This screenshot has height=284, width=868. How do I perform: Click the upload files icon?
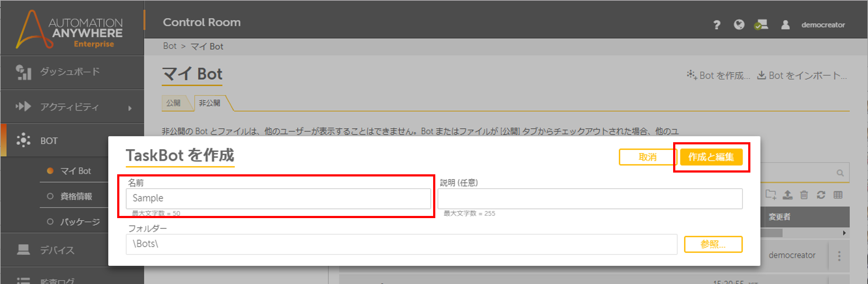click(788, 195)
